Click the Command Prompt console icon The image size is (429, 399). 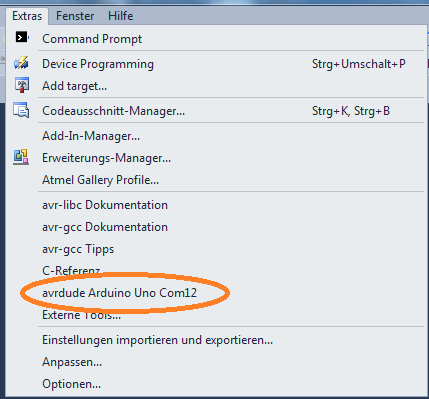22,37
